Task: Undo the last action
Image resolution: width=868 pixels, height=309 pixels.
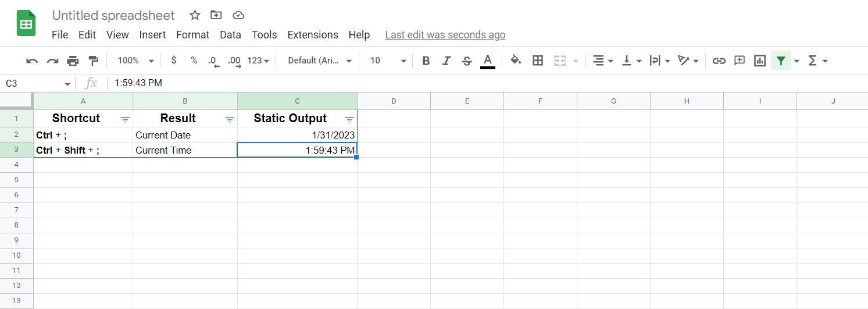Action: (x=32, y=61)
